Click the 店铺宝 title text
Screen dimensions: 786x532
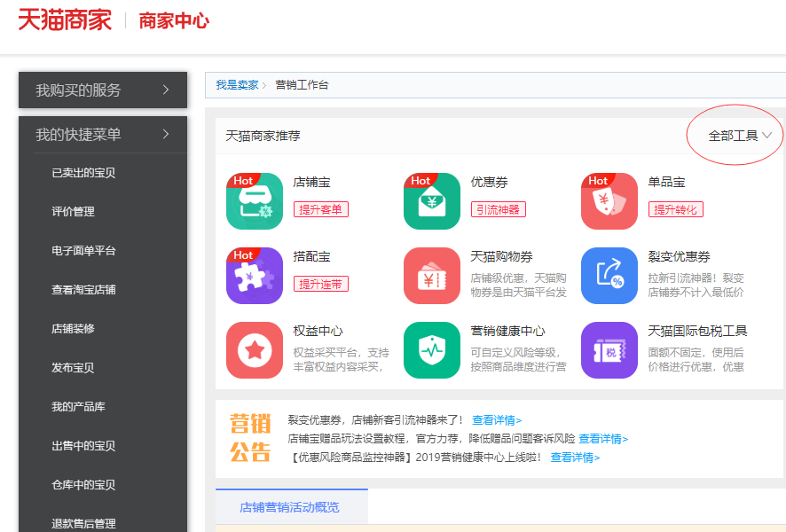click(x=311, y=182)
